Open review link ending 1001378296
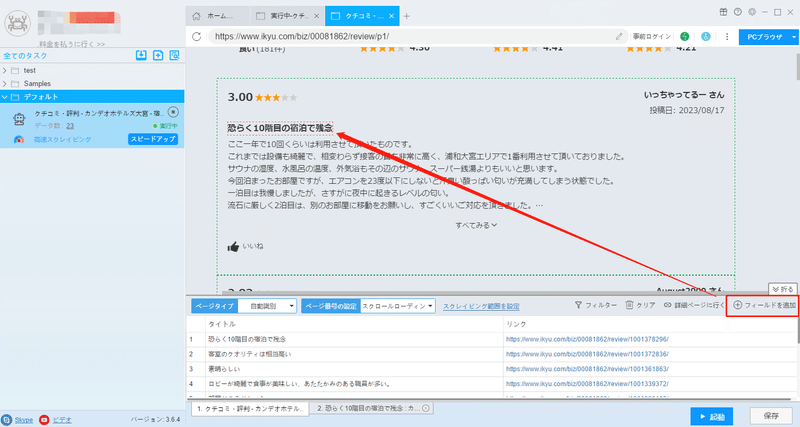This screenshot has height=427, width=800. (x=587, y=339)
